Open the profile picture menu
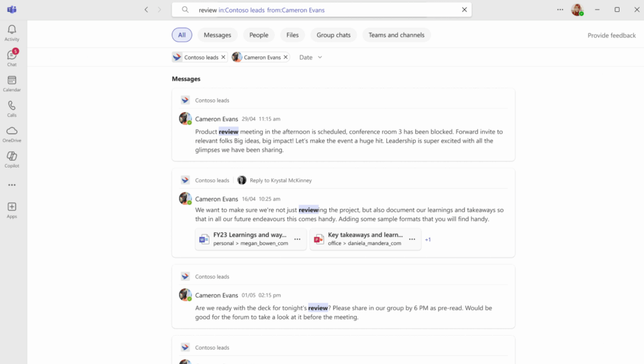 [577, 9]
